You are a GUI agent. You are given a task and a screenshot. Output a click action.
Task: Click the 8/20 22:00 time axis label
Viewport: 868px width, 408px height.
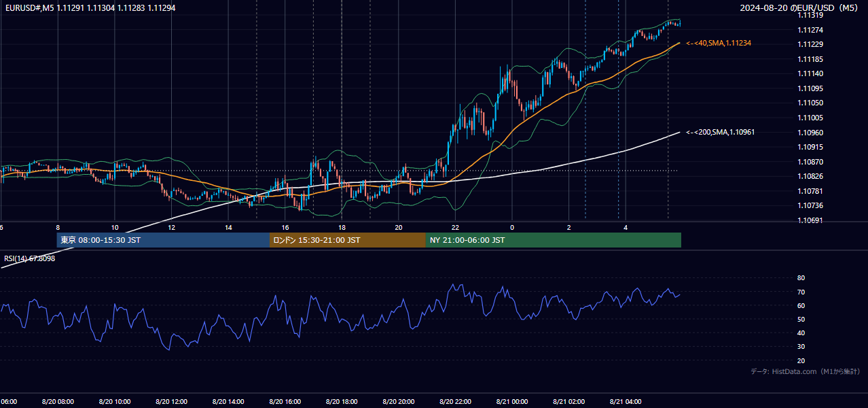coord(455,401)
